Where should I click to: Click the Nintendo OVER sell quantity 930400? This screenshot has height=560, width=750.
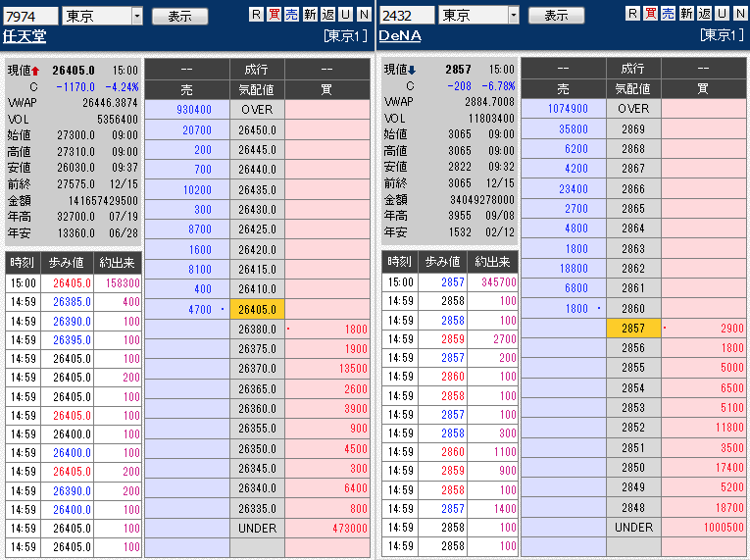tap(194, 110)
